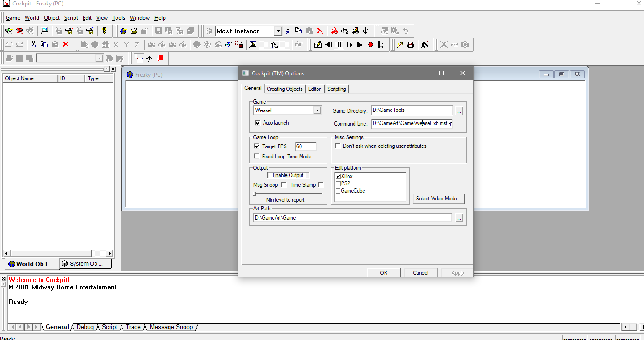Click the step-back playback button

point(328,45)
